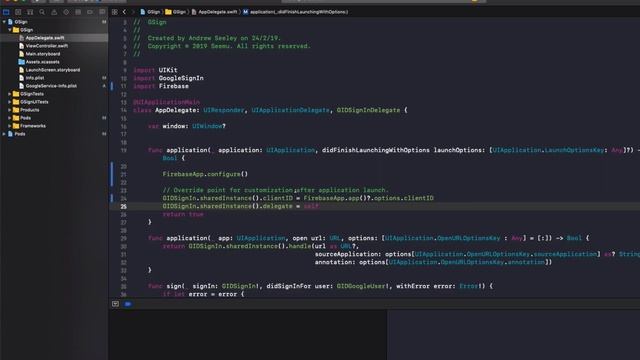The image size is (640, 360).
Task: Open method list application(_:didFinishLaunchingWithOptions:) in jump bar
Action: click(296, 12)
